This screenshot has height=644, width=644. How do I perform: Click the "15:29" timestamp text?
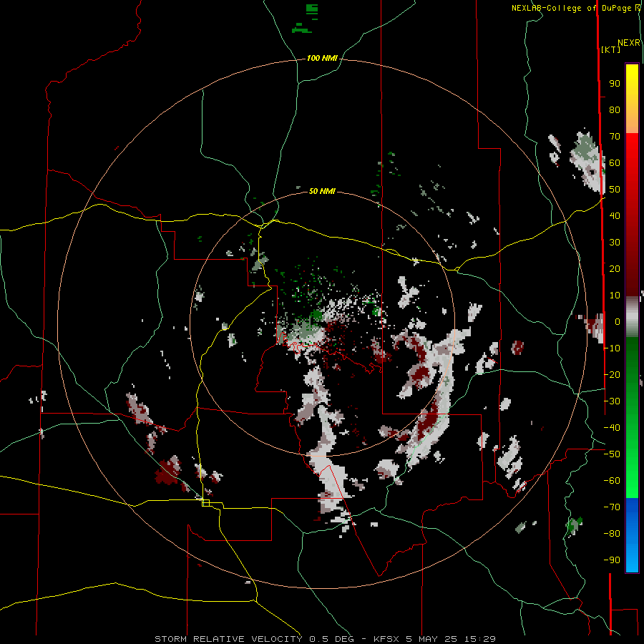[x=480, y=639]
